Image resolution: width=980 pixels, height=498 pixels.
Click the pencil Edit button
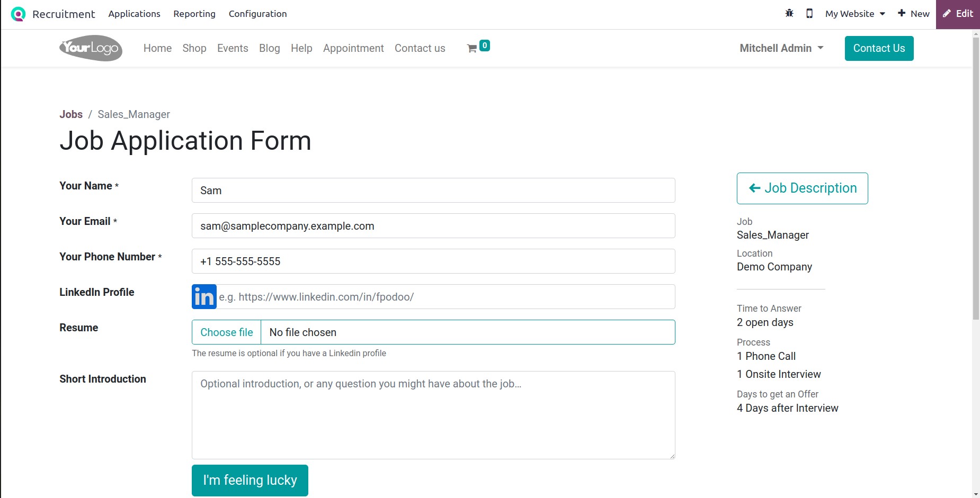pos(958,14)
